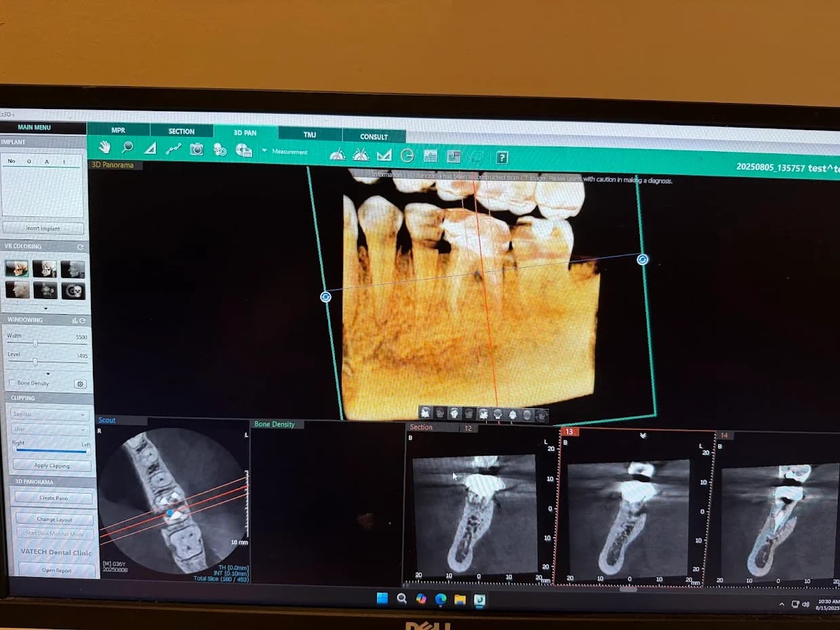Capture an image with the camera tool
This screenshot has height=630, width=840.
[x=196, y=151]
